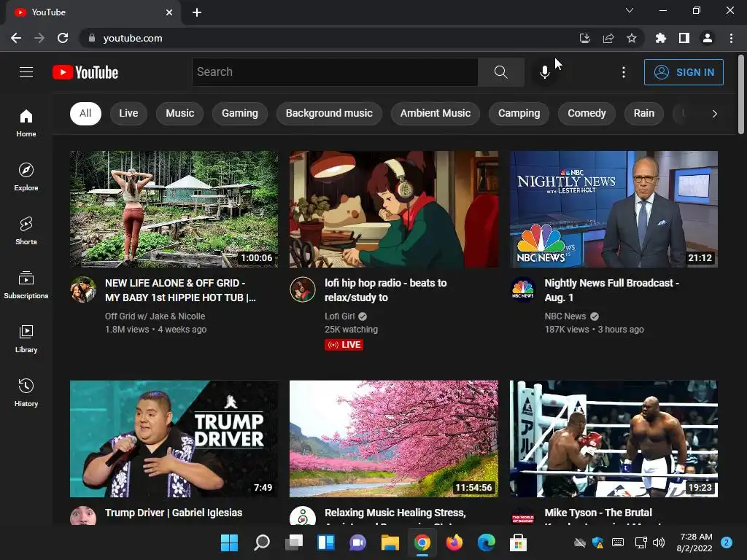Go to Home in sidebar
Image resolution: width=747 pixels, height=560 pixels.
(26, 123)
